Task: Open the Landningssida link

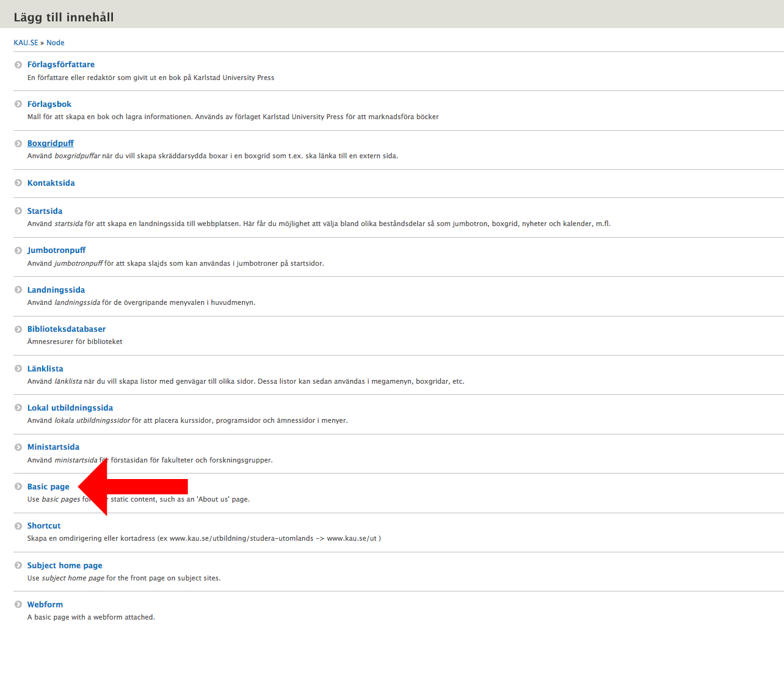Action: (56, 290)
